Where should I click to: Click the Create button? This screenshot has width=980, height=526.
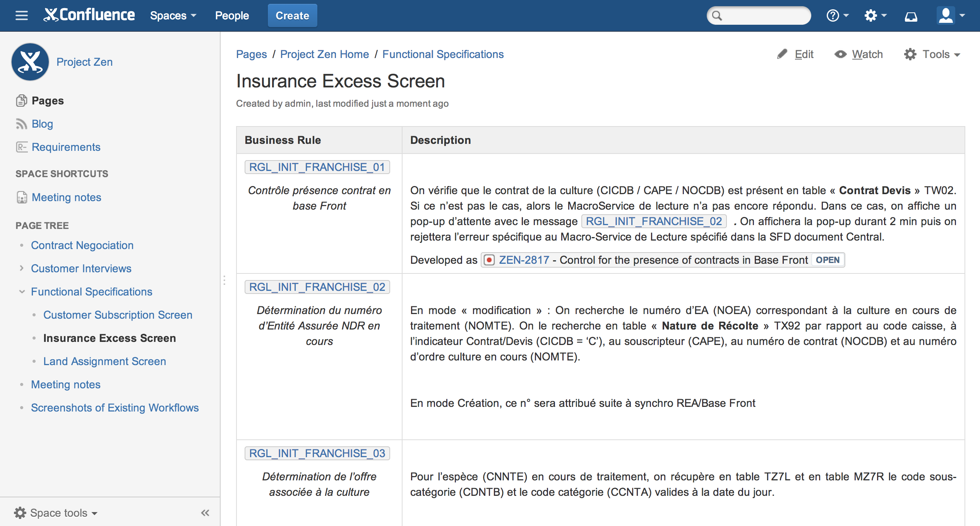click(x=292, y=15)
